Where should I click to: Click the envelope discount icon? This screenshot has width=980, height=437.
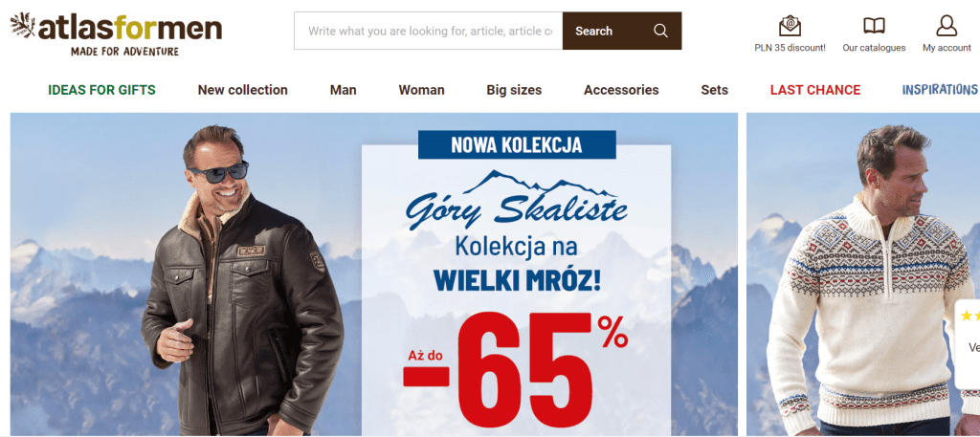(790, 26)
